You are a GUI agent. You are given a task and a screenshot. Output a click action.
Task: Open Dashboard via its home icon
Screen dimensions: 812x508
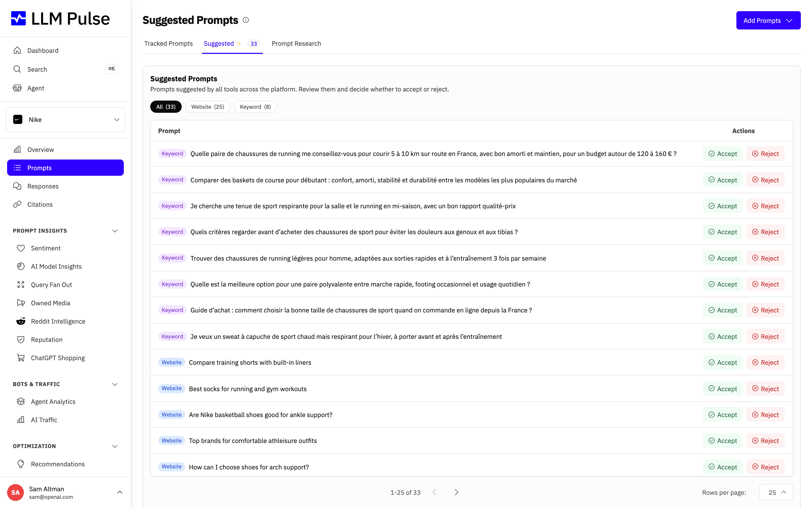tap(17, 50)
